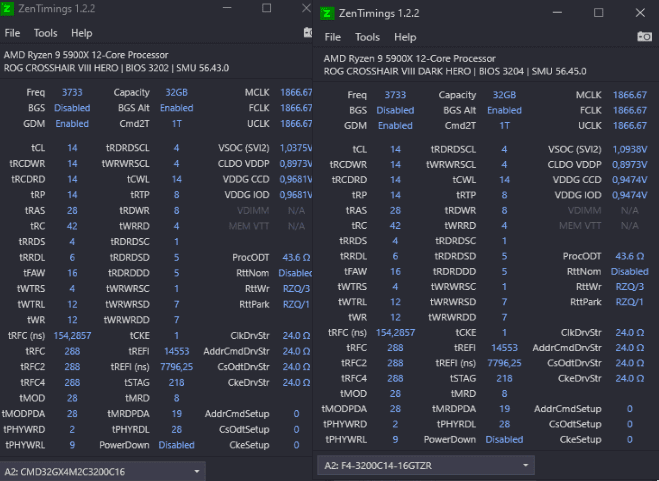The width and height of the screenshot is (659, 481).
Task: Click Capacity value 32GB in right window
Action: tap(504, 95)
